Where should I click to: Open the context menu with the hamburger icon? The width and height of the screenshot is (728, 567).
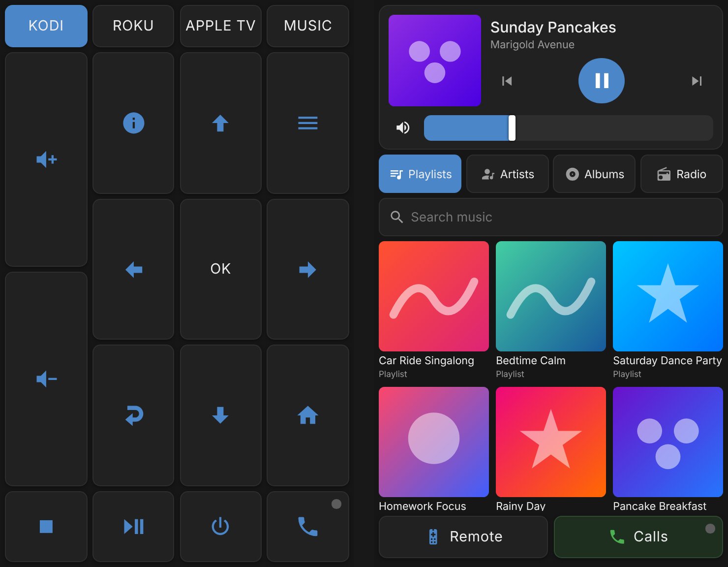308,123
